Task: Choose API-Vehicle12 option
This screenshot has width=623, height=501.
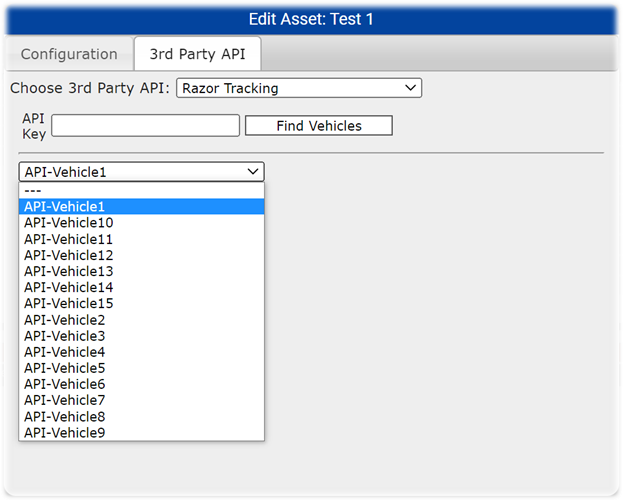Action: pyautogui.click(x=141, y=255)
